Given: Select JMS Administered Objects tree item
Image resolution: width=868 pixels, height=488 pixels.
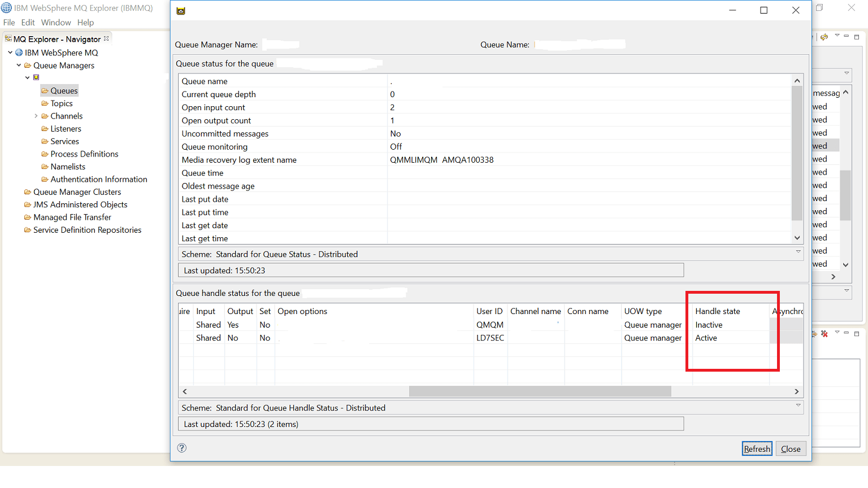Looking at the screenshot, I should point(80,204).
